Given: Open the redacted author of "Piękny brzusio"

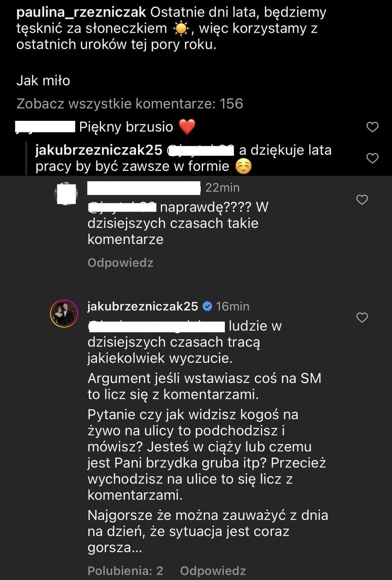Looking at the screenshot, I should point(45,127).
